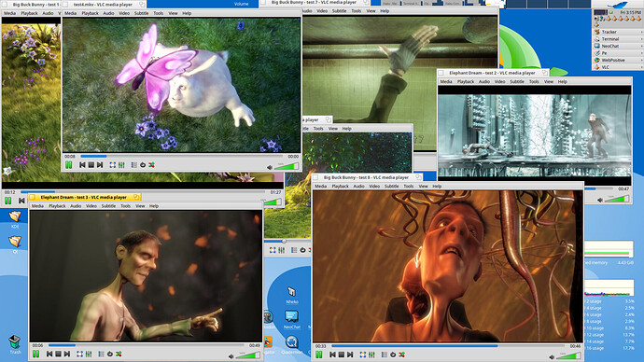Open Video menu in Elephant Dream test 2
Viewport: 644px width, 362px height.
pyautogui.click(x=499, y=82)
